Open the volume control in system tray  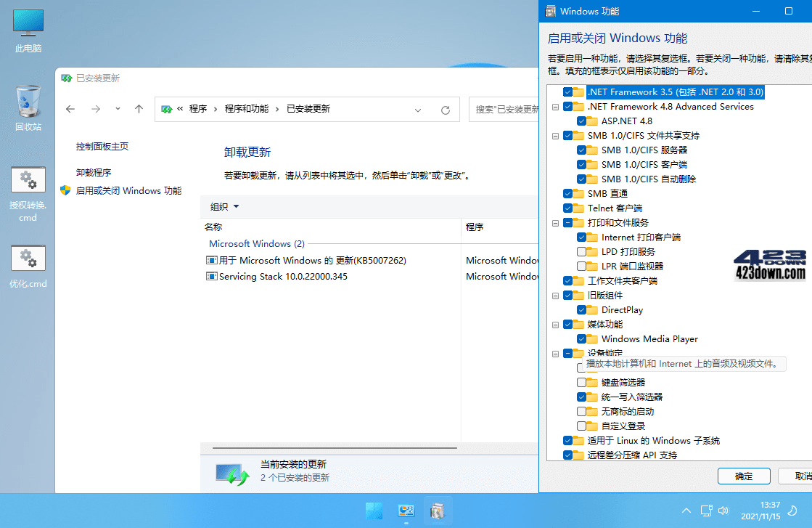tap(724, 511)
